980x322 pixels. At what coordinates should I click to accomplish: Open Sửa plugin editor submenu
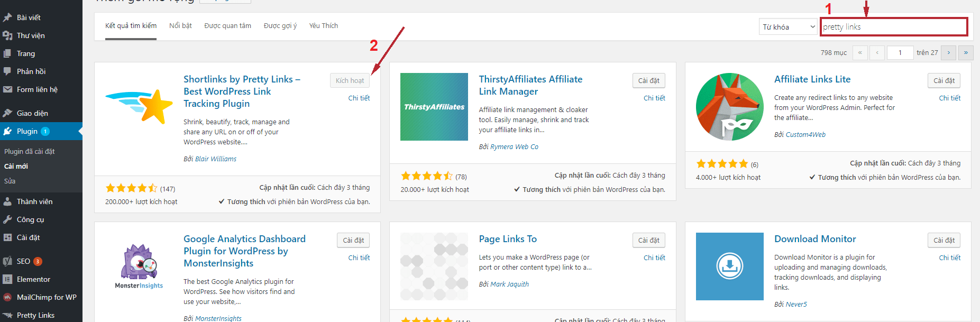(x=10, y=181)
